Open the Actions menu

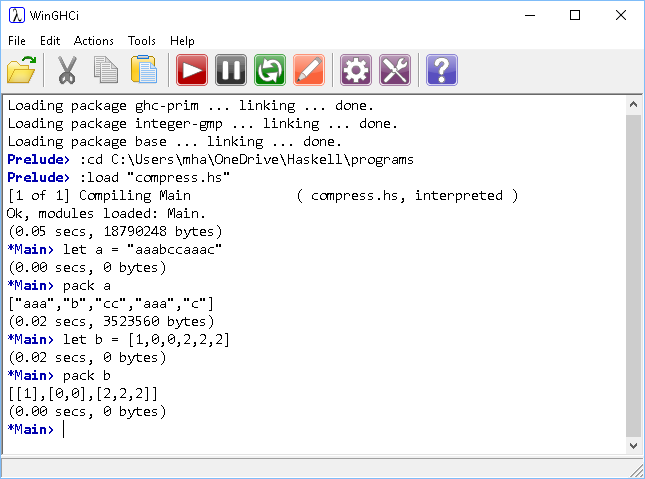coord(94,41)
